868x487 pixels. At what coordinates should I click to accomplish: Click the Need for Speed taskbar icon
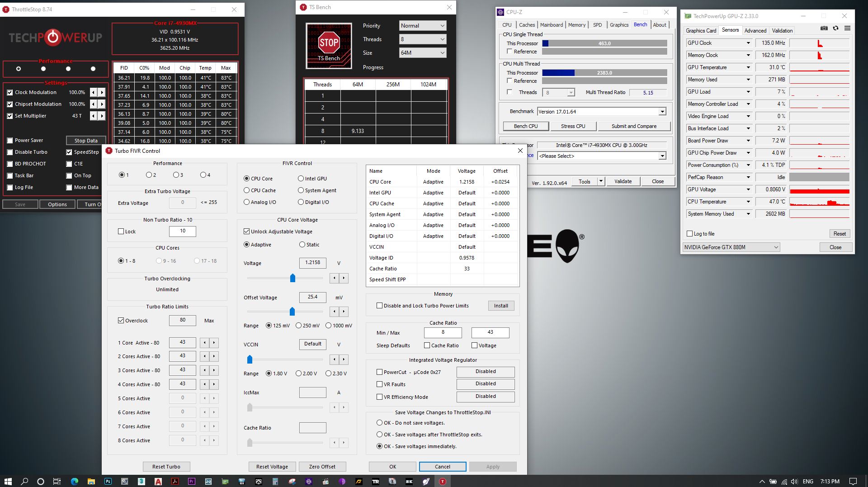(359, 481)
